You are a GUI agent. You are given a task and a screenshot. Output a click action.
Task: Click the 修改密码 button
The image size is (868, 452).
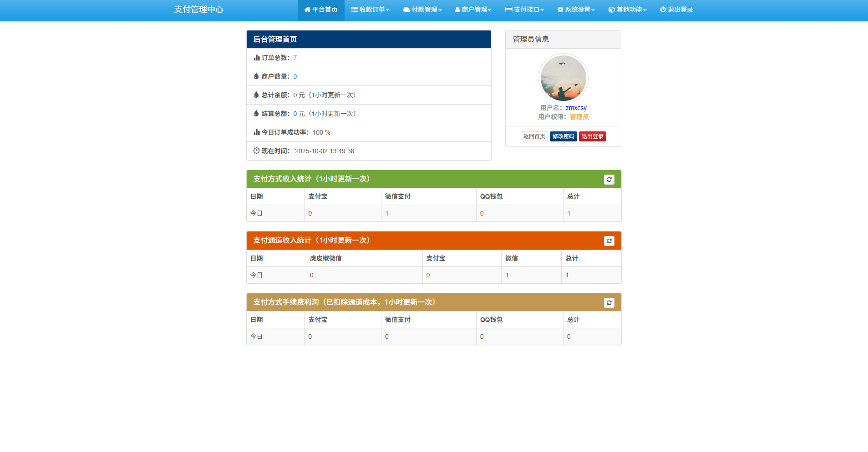coord(563,136)
